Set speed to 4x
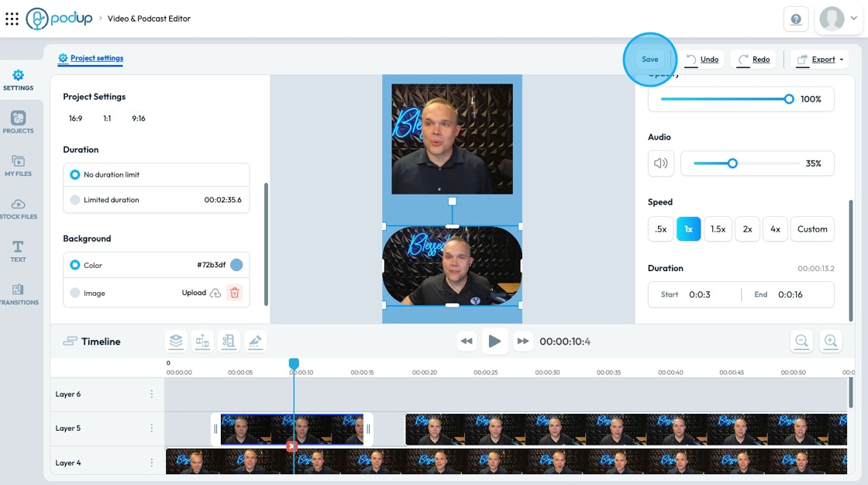 (775, 229)
